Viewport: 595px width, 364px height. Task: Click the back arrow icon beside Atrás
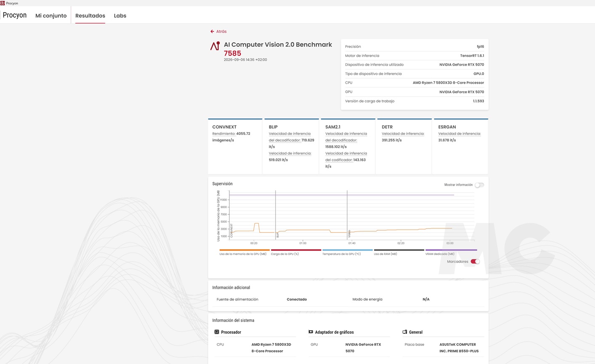(x=212, y=32)
